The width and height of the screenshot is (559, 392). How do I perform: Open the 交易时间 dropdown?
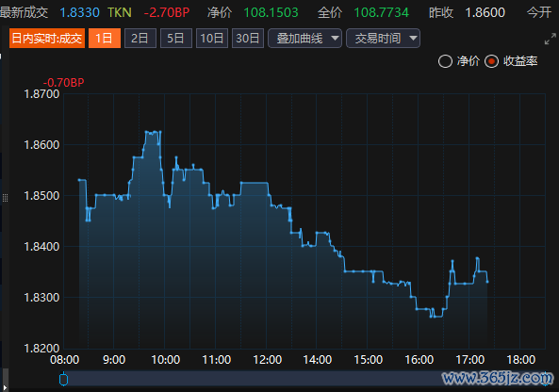(383, 38)
